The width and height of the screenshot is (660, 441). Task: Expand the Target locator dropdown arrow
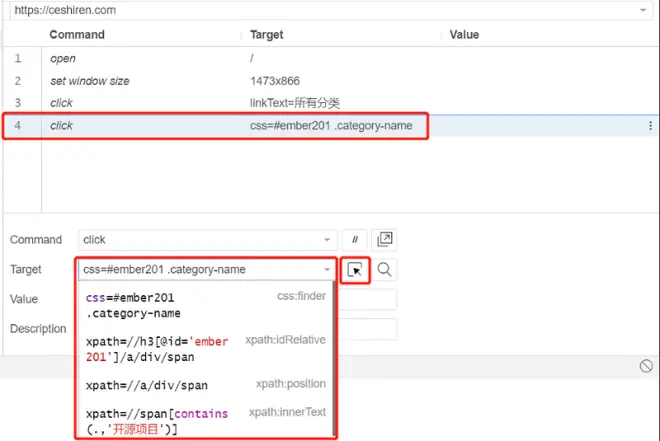point(327,270)
